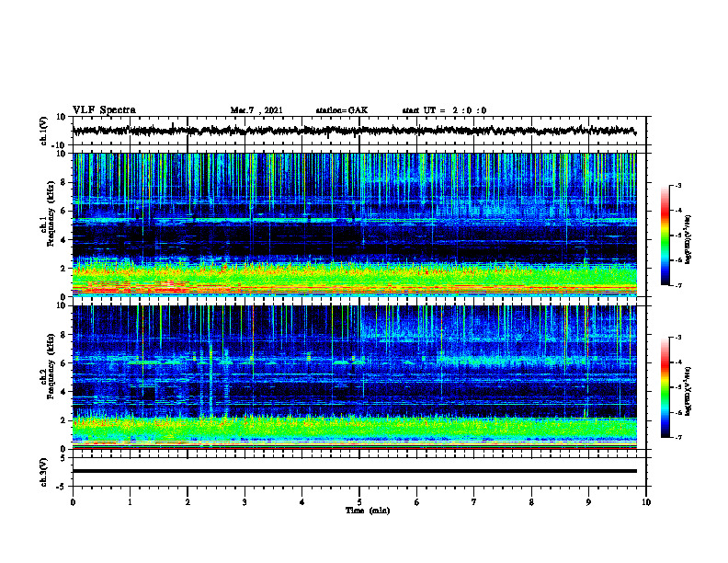The image size is (728, 563).
Task: Click the ch.1 voltage waveform trace
Action: 354,131
